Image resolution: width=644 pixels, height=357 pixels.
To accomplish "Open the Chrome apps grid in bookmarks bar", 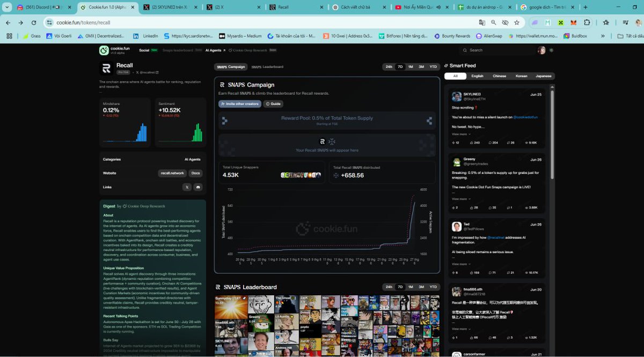I will [9, 36].
